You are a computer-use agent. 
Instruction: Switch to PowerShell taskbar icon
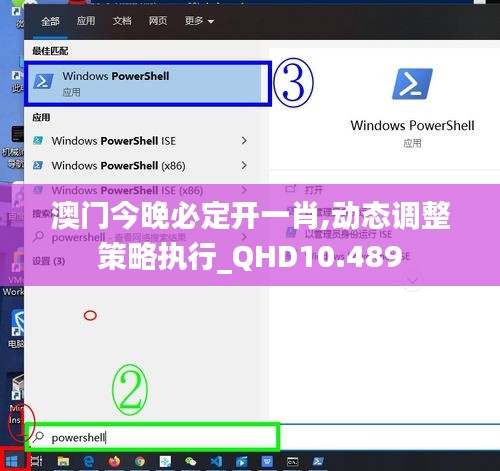tap(318, 462)
